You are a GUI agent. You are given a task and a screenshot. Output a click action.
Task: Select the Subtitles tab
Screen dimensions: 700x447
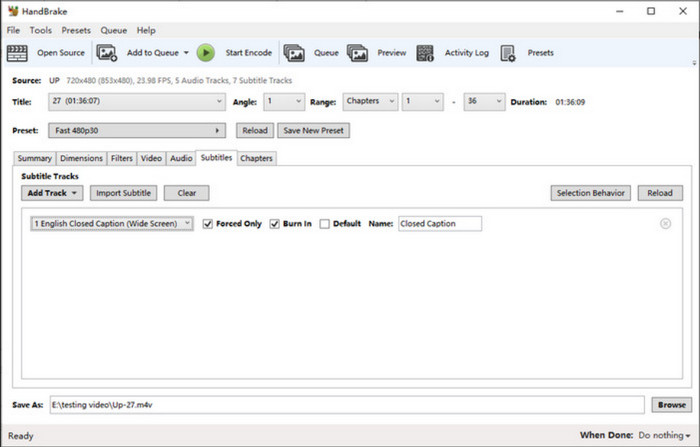pos(217,158)
